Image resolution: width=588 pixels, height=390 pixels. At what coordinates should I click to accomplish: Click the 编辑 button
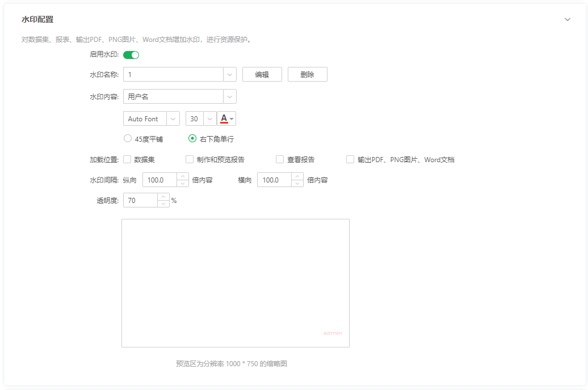tap(262, 75)
